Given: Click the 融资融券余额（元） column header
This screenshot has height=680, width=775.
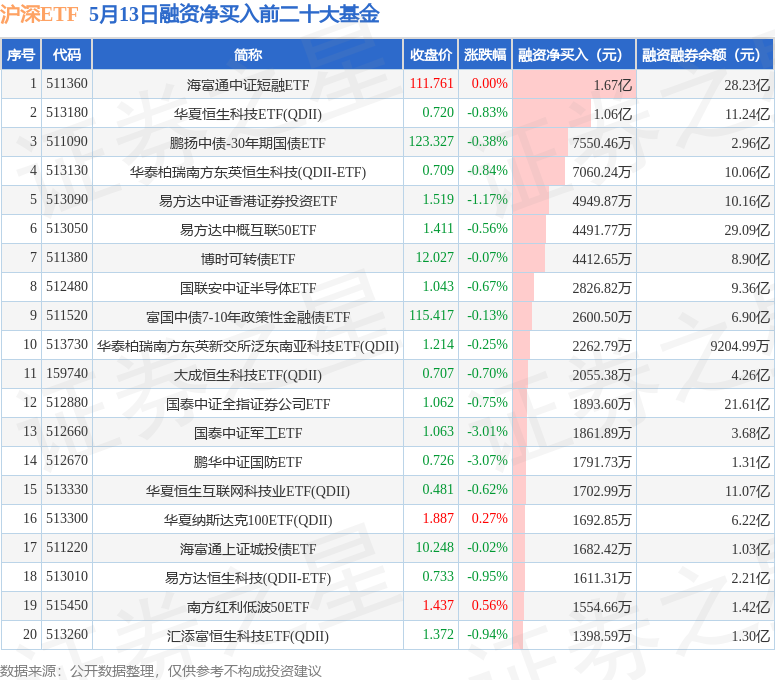Looking at the screenshot, I should point(705,54).
